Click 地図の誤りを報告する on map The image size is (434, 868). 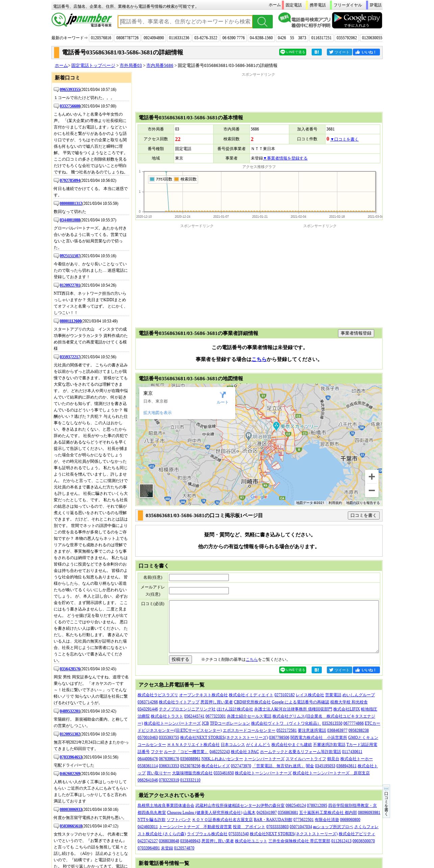[x=363, y=503]
